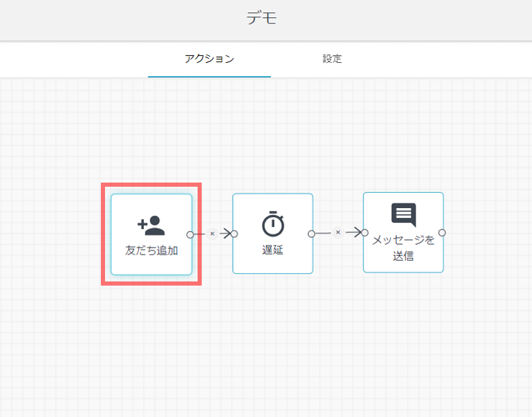This screenshot has width=532, height=417.
Task: Remove connection between 遅延 and メッセージを送信
Action: [x=338, y=232]
